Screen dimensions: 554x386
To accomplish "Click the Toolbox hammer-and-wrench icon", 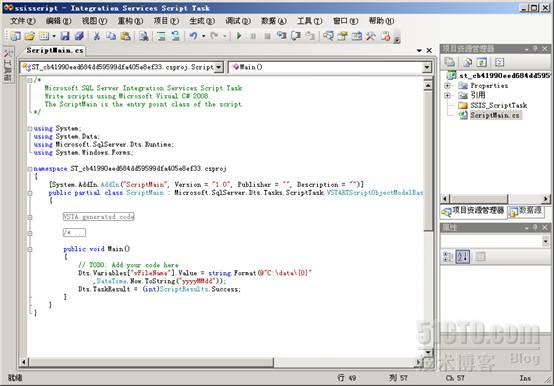I will pyautogui.click(x=371, y=36).
